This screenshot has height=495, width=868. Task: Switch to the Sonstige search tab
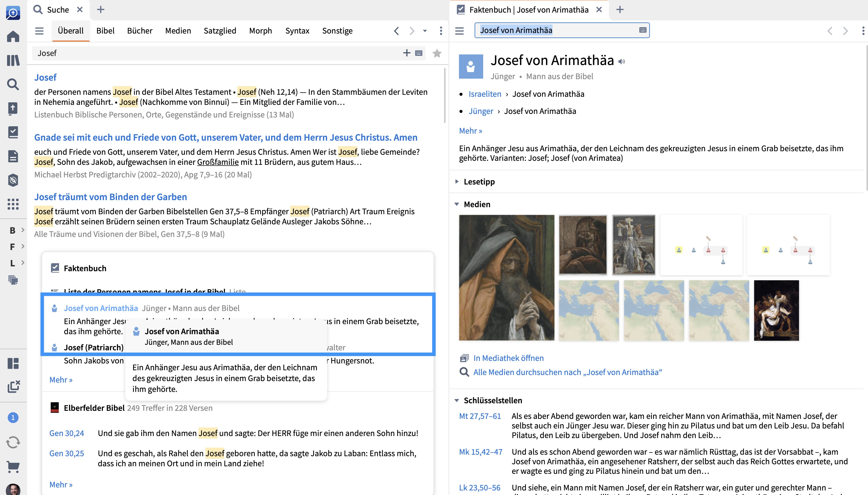click(x=337, y=31)
